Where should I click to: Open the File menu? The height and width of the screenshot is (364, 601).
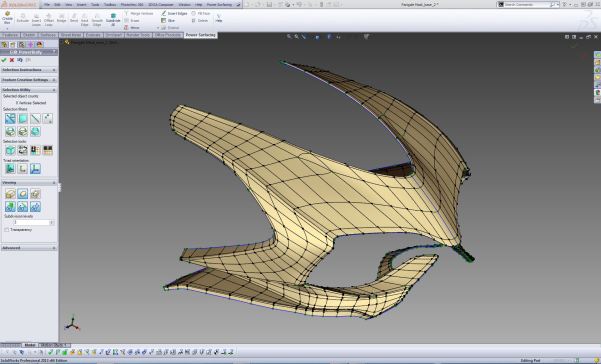[x=47, y=5]
